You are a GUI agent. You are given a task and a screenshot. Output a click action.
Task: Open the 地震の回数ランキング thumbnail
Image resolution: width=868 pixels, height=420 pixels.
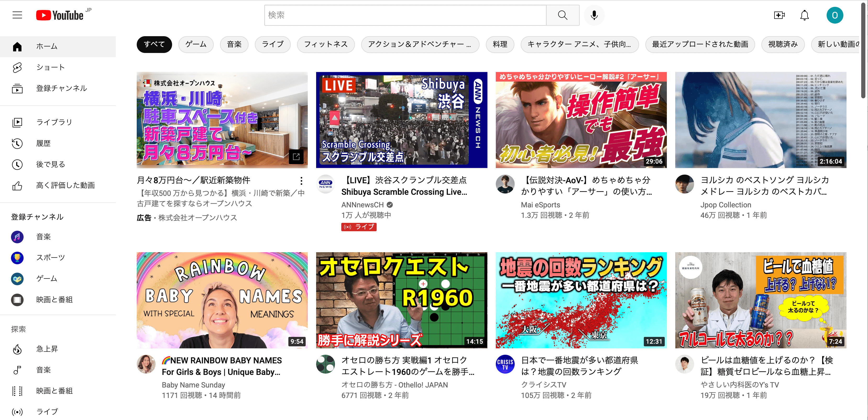[581, 300]
